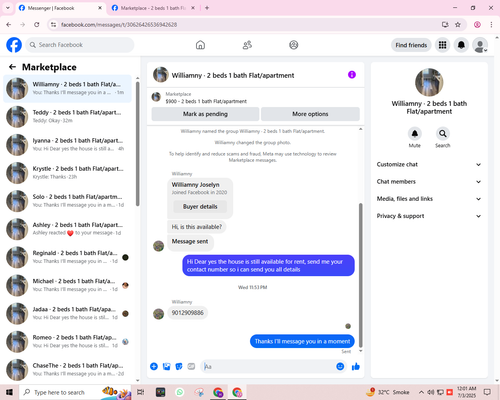Screen dimensions: 500x400
Task: Click the taskbar Type here to search box
Action: coord(75,392)
